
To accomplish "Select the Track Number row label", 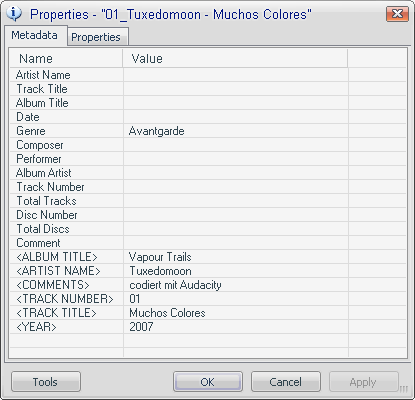I will click(50, 187).
